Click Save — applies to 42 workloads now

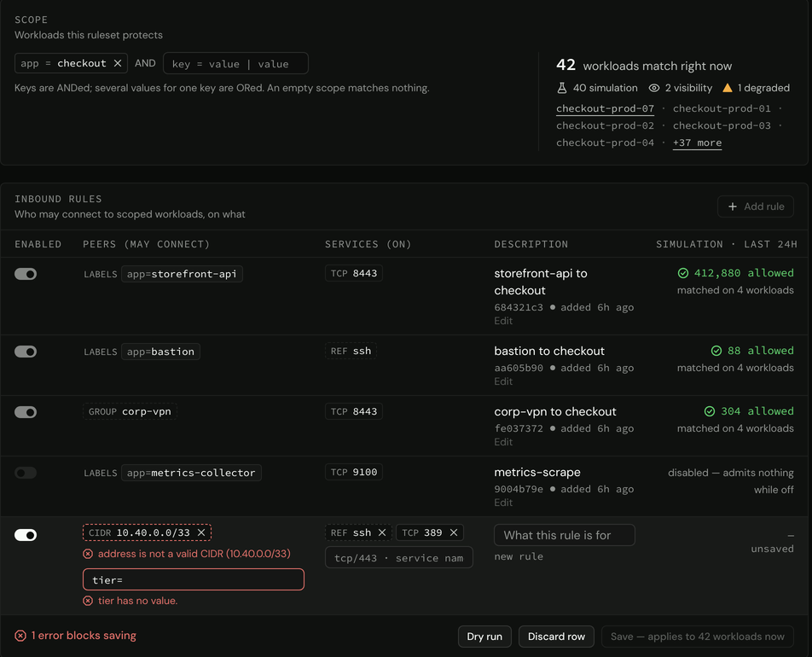[x=698, y=637]
